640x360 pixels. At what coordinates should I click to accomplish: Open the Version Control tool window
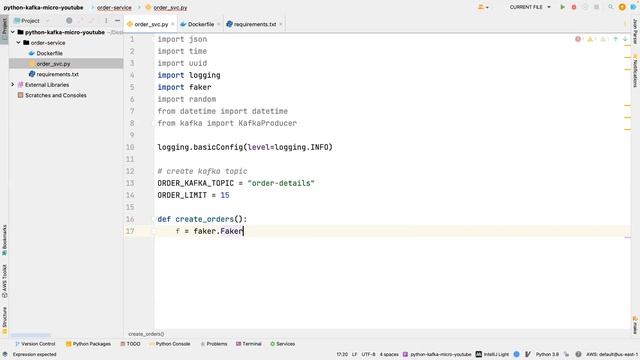pos(35,344)
